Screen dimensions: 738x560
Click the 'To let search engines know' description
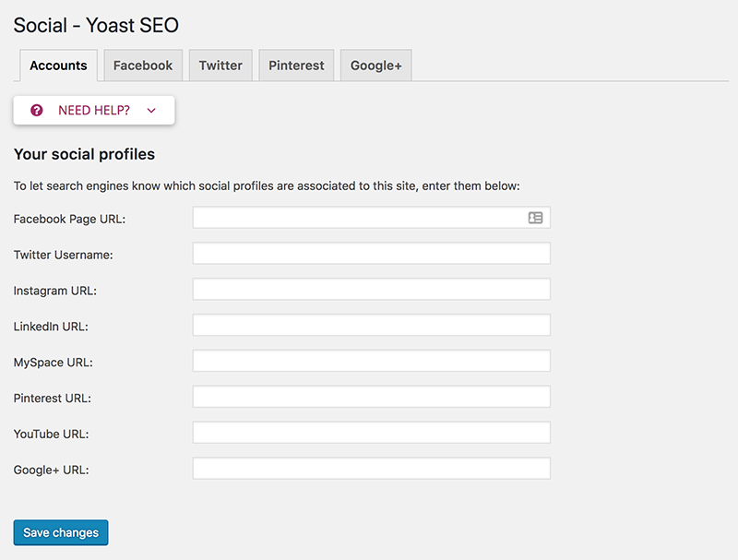[x=267, y=185]
